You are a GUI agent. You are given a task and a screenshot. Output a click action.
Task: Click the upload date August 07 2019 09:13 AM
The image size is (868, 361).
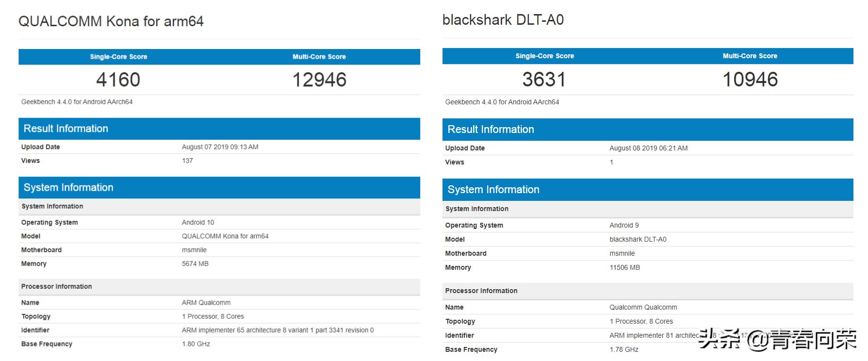pos(220,147)
